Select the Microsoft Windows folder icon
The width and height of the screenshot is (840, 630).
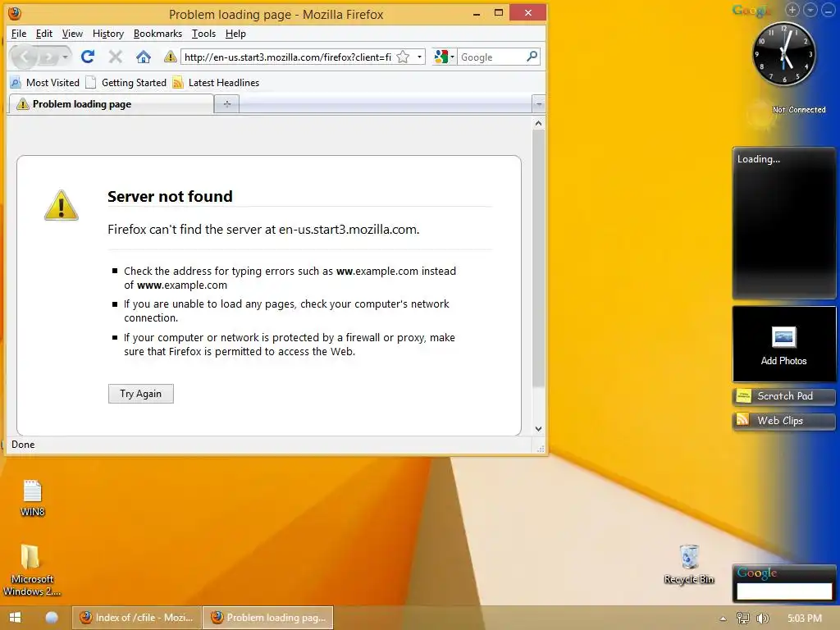point(32,570)
